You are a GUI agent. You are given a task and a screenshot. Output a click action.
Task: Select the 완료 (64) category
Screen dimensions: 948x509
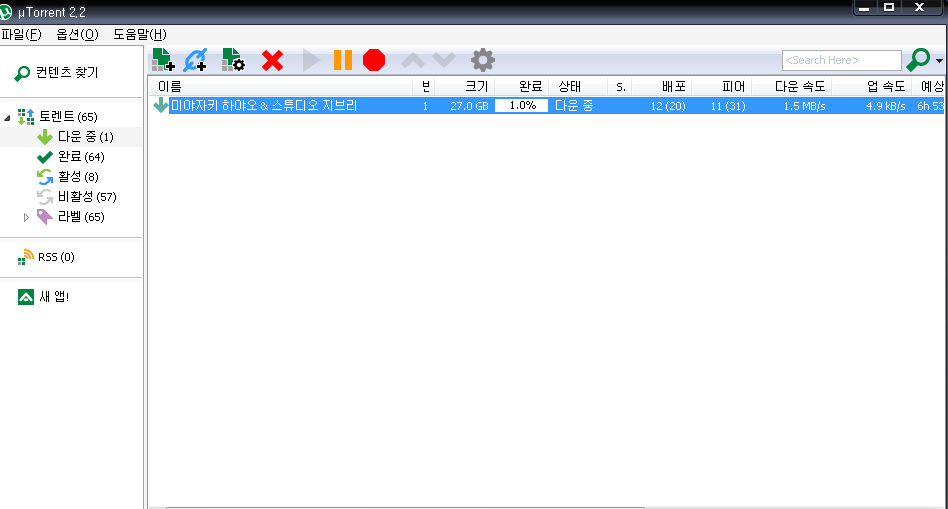[71, 157]
